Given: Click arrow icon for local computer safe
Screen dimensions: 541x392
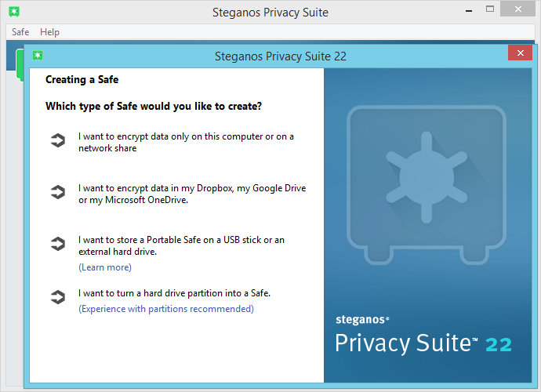Looking at the screenshot, I should tap(57, 141).
